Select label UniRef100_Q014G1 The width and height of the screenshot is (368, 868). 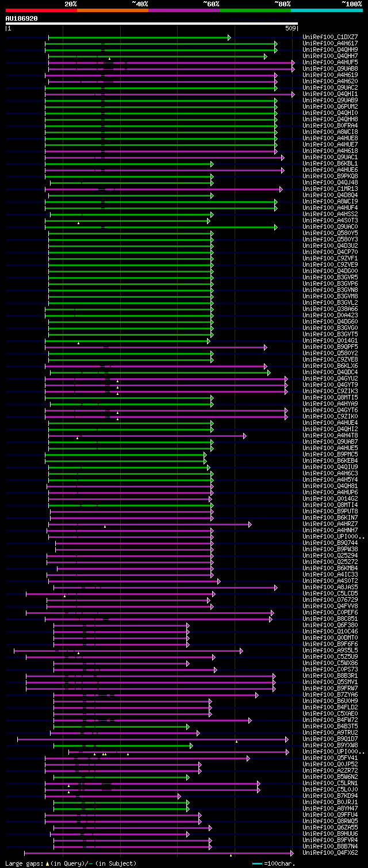pos(330,341)
